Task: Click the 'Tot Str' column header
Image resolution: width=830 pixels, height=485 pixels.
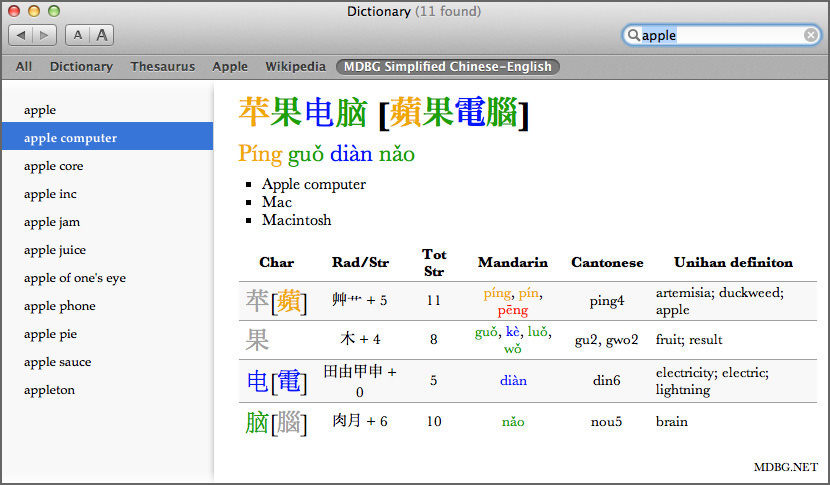Action: click(x=434, y=263)
